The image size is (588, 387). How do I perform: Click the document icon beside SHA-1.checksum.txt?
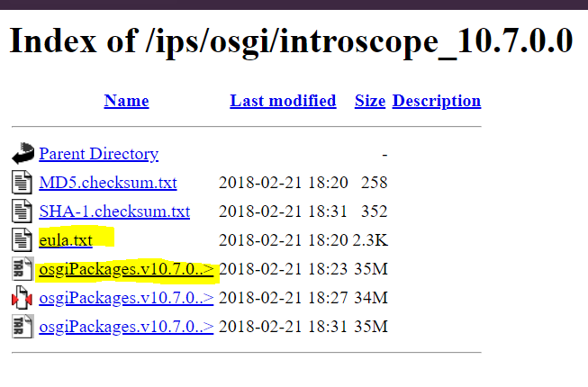[x=22, y=211]
